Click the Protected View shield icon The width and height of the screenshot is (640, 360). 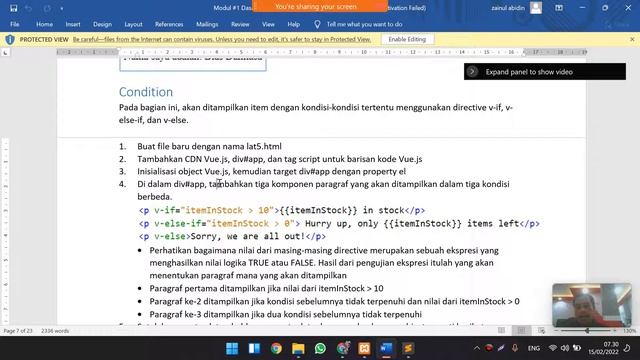click(x=10, y=40)
